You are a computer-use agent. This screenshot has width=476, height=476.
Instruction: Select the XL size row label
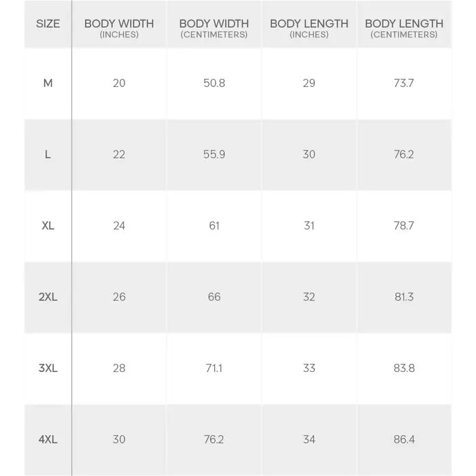(x=48, y=226)
